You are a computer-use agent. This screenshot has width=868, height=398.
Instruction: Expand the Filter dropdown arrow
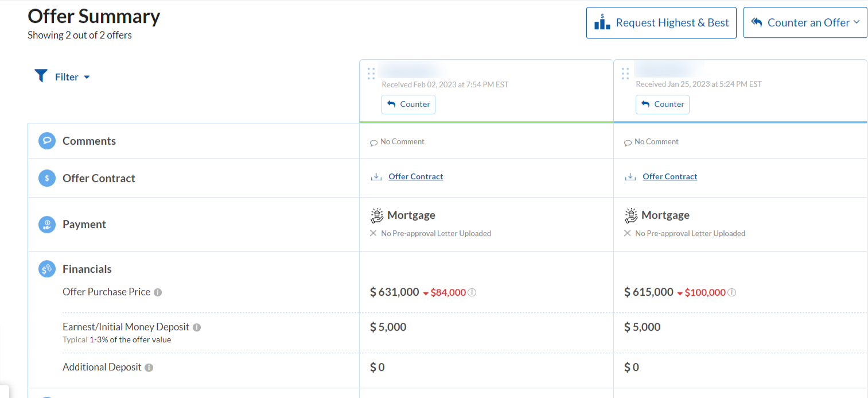pyautogui.click(x=87, y=77)
